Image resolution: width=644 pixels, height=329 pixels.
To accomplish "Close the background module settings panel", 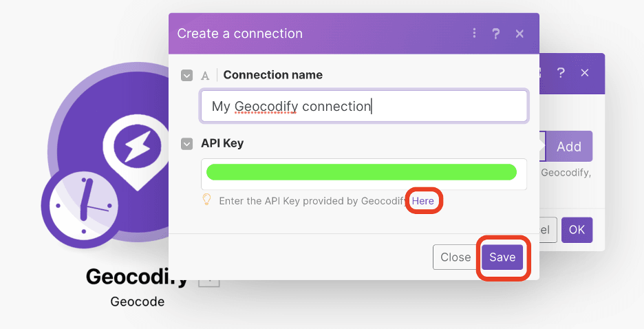I will pyautogui.click(x=585, y=72).
